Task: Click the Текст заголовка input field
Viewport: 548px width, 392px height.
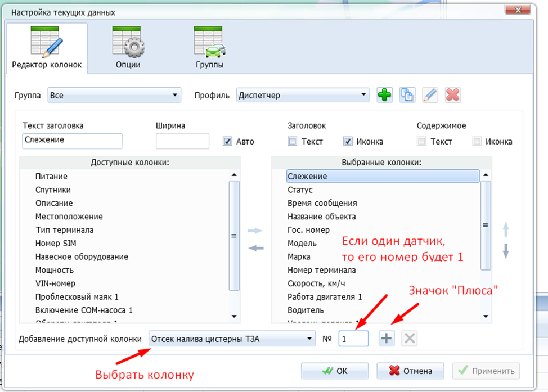Action: tap(72, 141)
